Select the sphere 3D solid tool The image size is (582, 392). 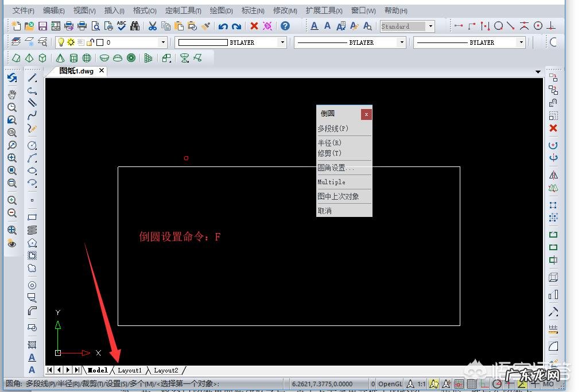point(86,57)
